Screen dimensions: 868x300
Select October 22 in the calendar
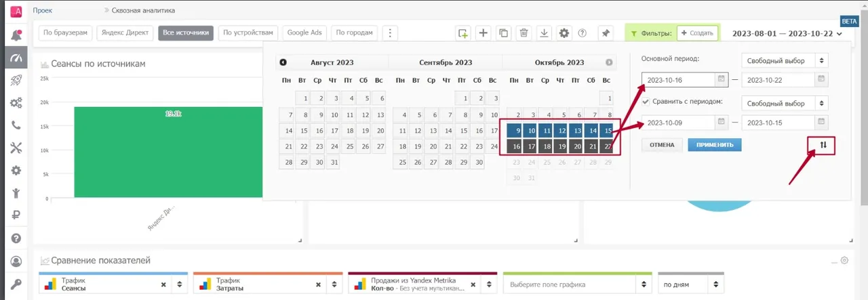point(606,146)
